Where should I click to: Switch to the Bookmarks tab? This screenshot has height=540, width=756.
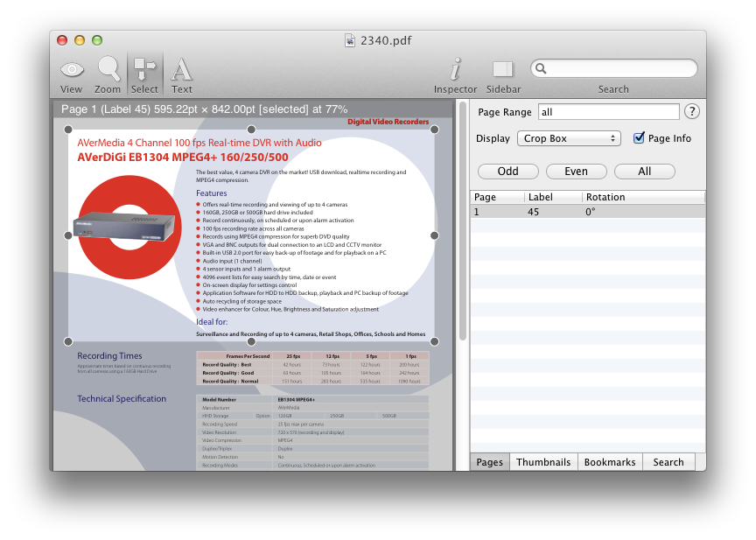pos(610,462)
